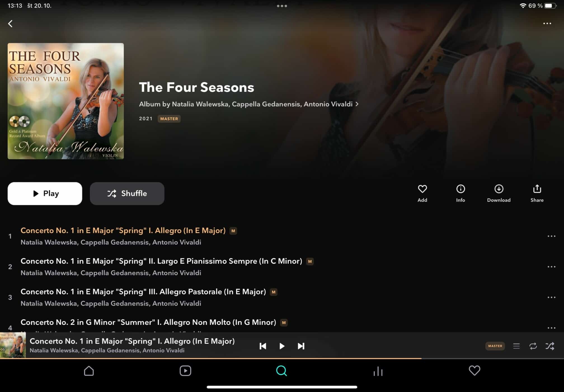Toggle repeat mode in player bar
This screenshot has height=392, width=564.
click(x=533, y=346)
